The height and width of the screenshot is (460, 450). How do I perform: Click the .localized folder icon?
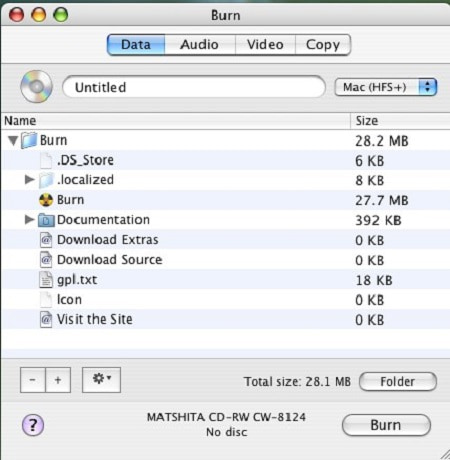[46, 180]
